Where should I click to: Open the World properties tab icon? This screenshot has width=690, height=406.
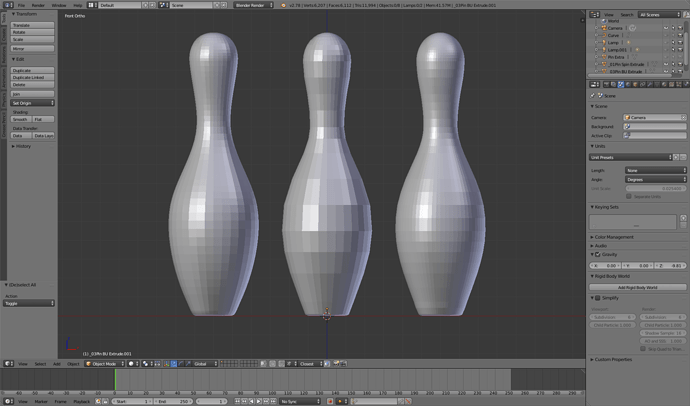[x=628, y=84]
